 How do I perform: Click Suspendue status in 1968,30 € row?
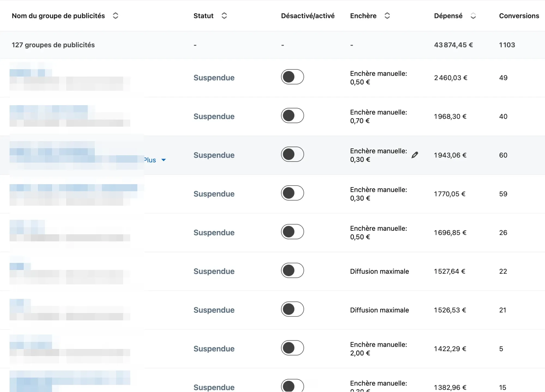[x=214, y=116]
